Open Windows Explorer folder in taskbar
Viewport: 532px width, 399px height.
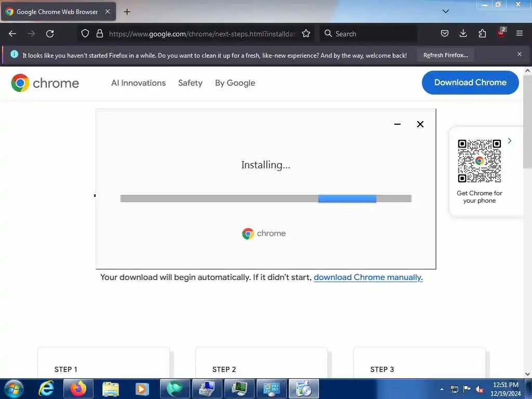point(111,389)
